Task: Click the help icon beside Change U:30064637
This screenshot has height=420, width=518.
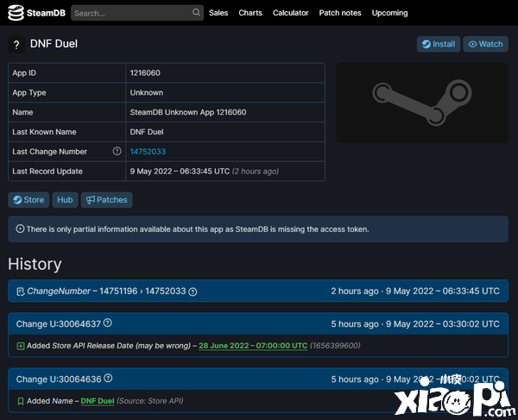Action: 108,323
